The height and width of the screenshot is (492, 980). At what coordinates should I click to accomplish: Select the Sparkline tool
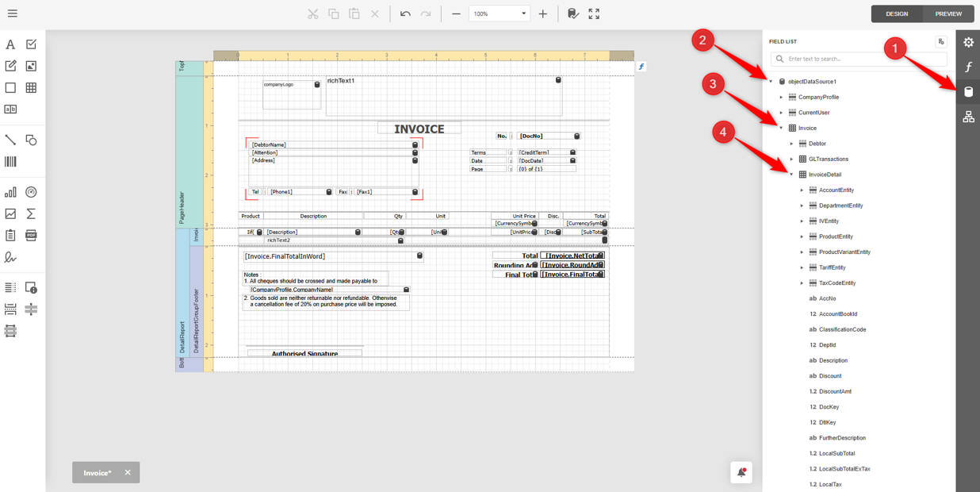click(x=10, y=213)
